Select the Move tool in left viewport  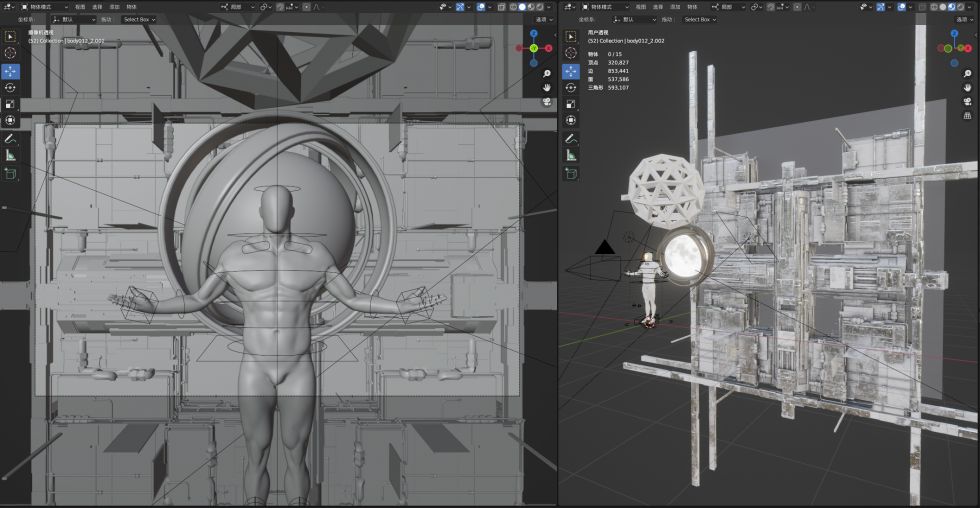[x=10, y=71]
